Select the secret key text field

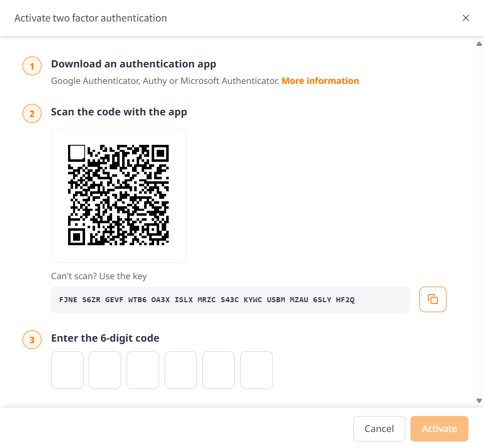coord(230,300)
